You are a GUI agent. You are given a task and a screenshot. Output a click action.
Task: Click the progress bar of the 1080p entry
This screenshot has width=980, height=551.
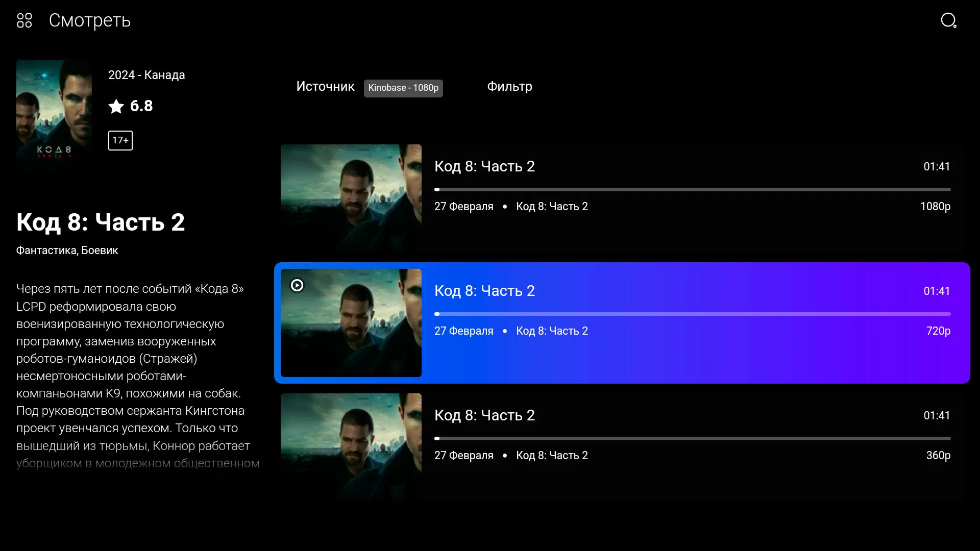pyautogui.click(x=692, y=189)
